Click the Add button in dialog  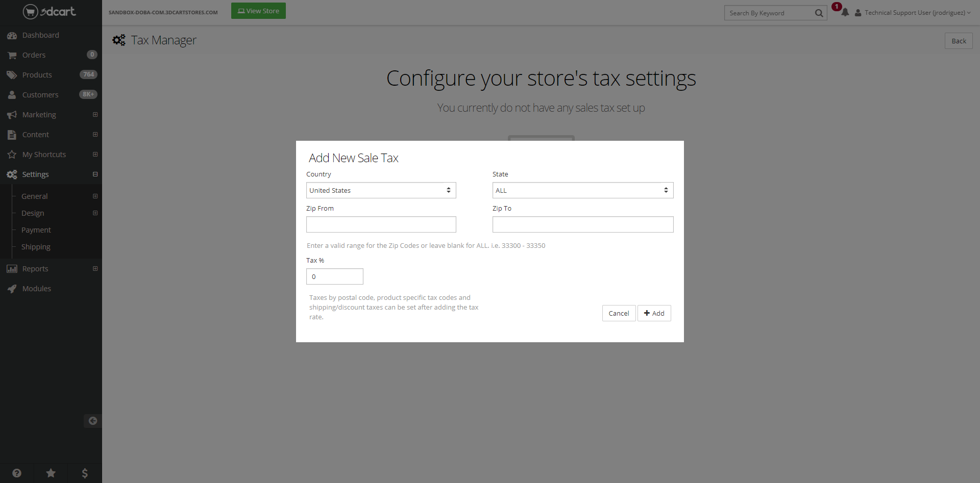click(654, 313)
